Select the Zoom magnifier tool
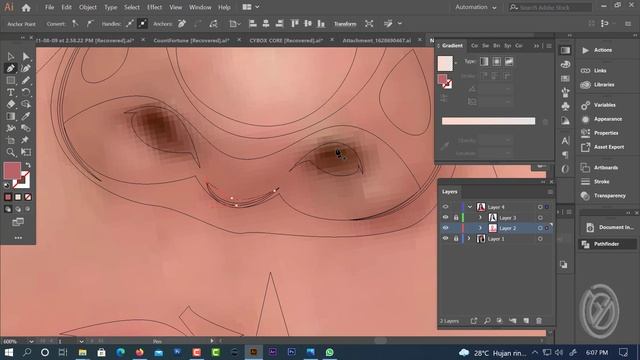 coord(11,152)
